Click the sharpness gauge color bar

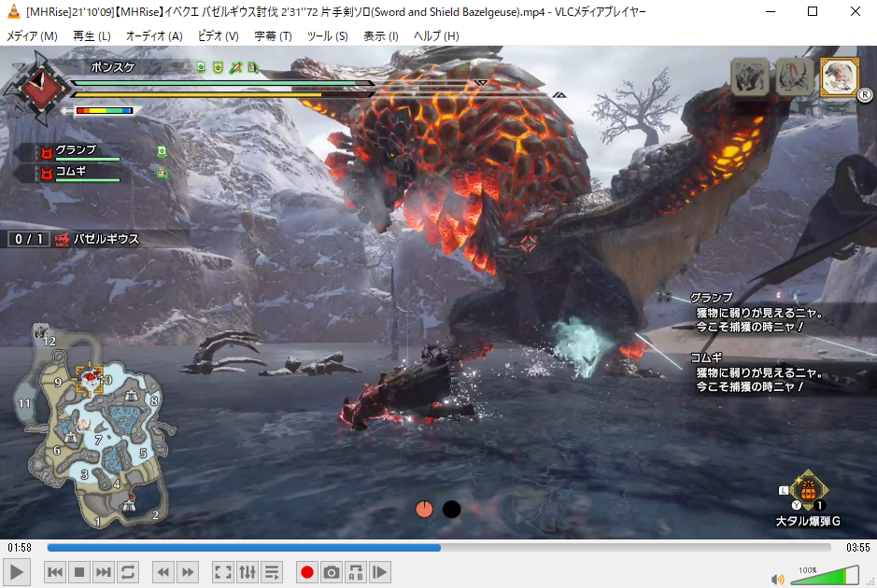(104, 111)
